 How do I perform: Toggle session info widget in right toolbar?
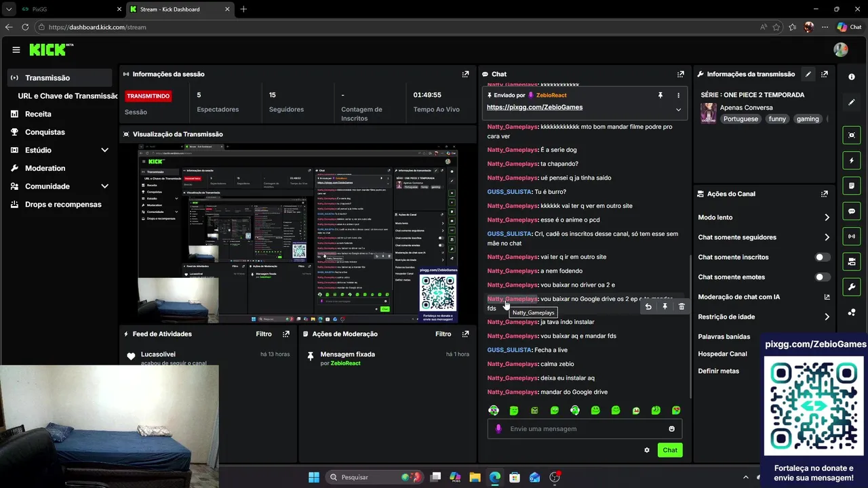pyautogui.click(x=852, y=236)
